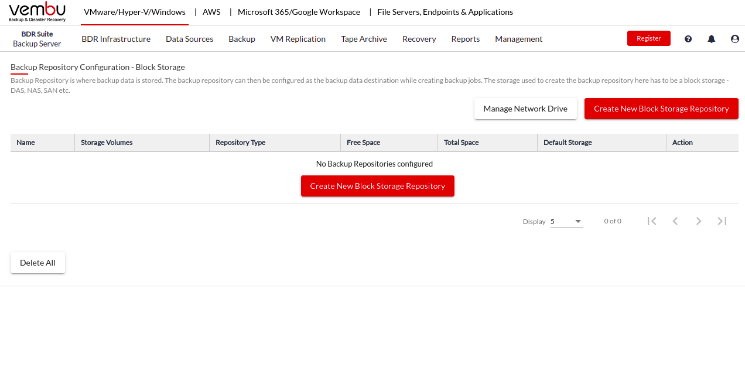Switch to Microsoft 365/Google Workspace tab
The height and width of the screenshot is (384, 745).
pos(299,12)
